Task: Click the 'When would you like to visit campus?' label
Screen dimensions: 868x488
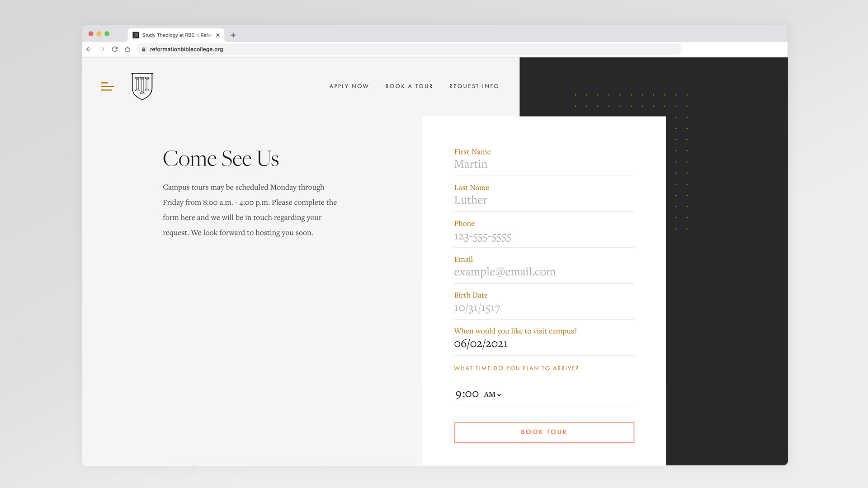Action: (515, 331)
